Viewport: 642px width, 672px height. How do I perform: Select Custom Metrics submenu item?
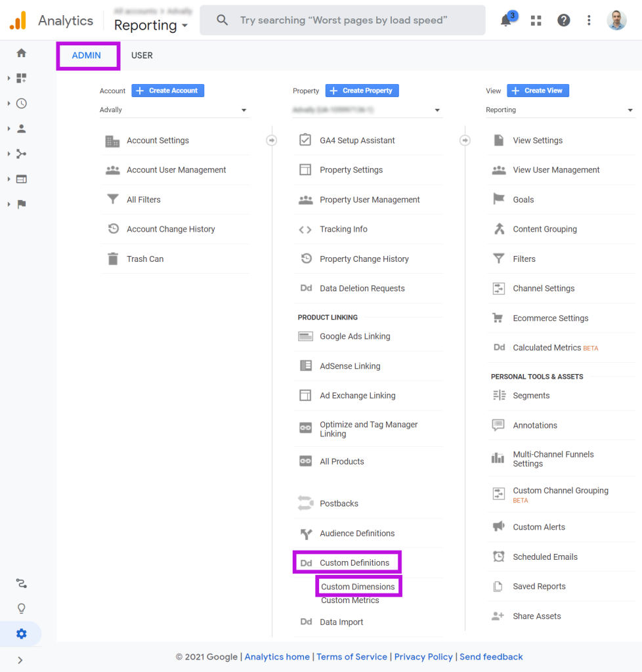click(x=350, y=600)
